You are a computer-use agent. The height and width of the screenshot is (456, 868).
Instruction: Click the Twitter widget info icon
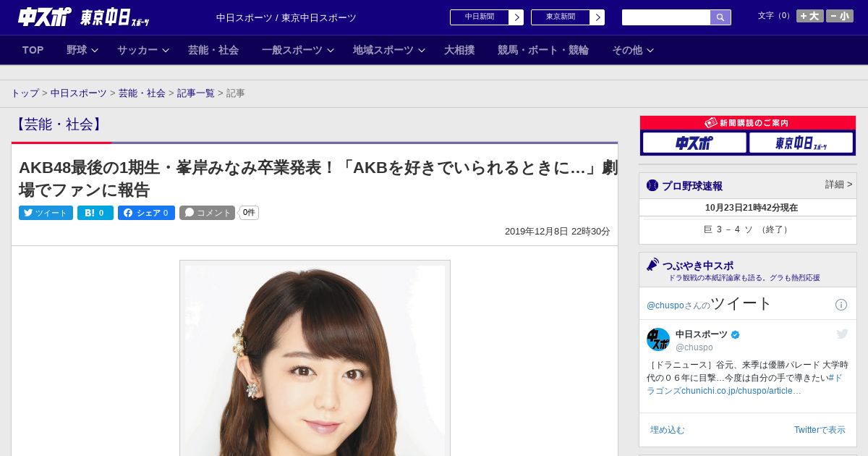[x=841, y=305]
